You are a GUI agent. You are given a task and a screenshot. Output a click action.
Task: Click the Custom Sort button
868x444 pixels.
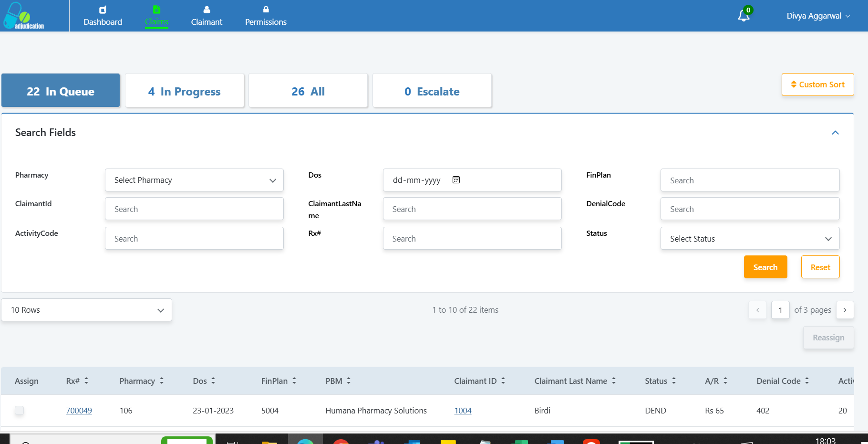817,85
